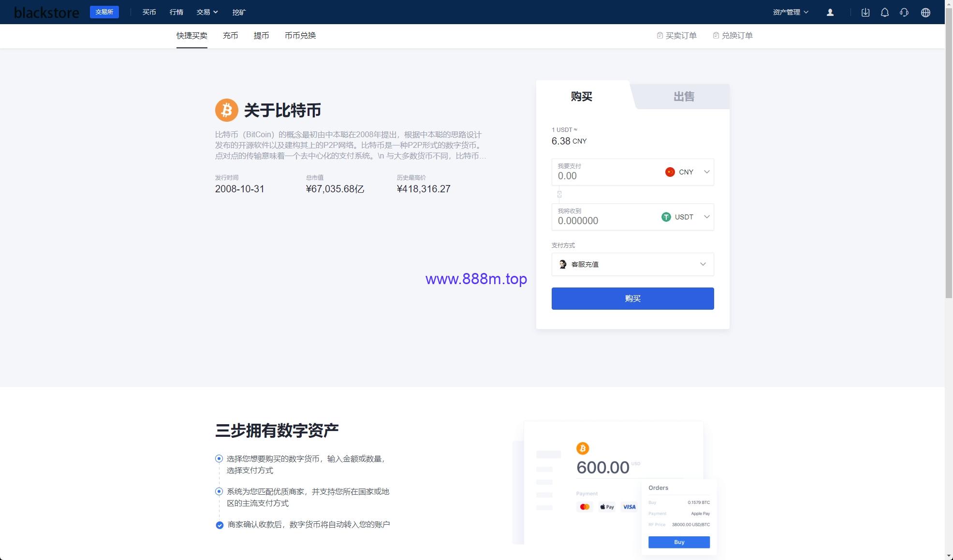Click the checked third step bullet
Image resolution: width=953 pixels, height=560 pixels.
(x=220, y=525)
